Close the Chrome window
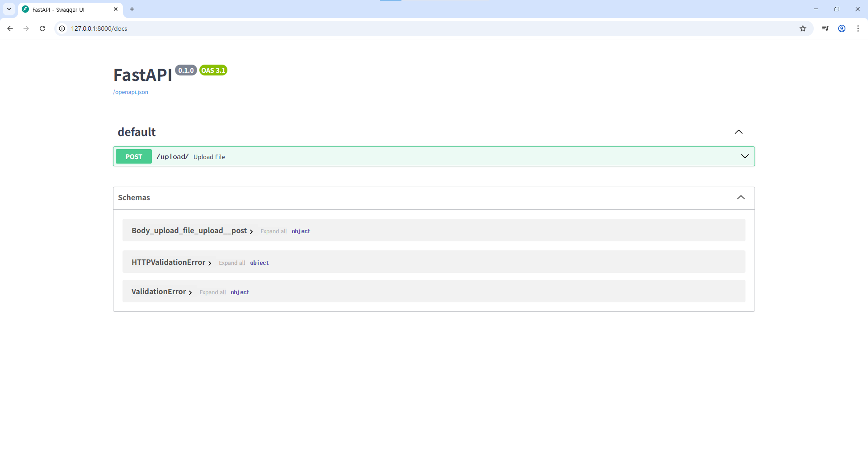 (858, 9)
